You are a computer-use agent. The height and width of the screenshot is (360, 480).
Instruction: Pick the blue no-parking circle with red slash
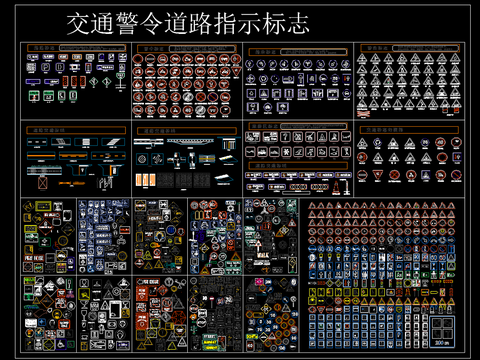click(x=213, y=97)
